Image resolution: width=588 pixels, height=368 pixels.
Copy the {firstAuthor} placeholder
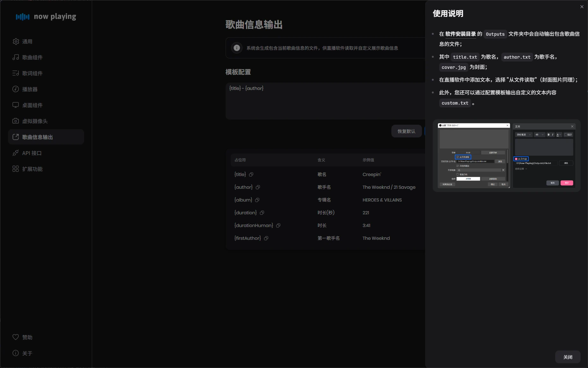(x=266, y=238)
